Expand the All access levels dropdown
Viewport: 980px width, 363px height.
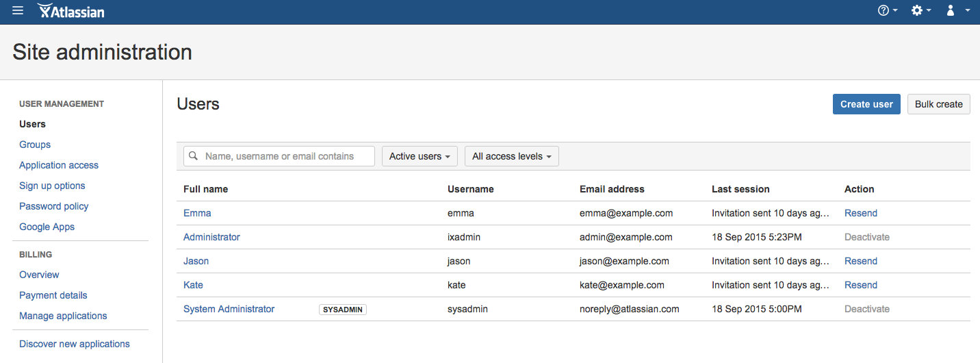[512, 156]
